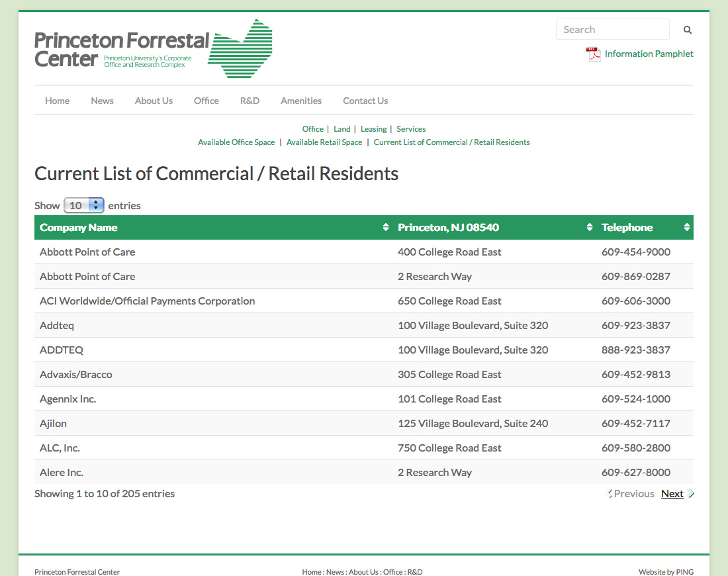Sort by Telephone column arrows
Viewport: 728px width, 576px height.
(686, 228)
